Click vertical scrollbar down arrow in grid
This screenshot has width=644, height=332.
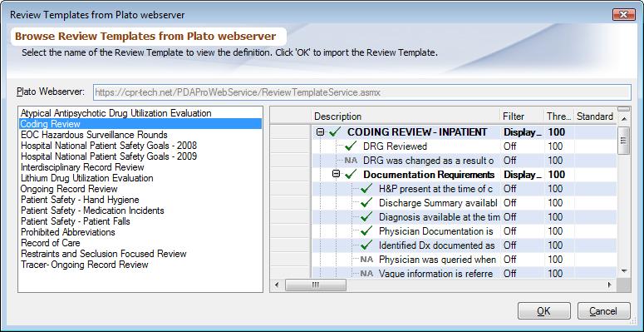pos(624,270)
